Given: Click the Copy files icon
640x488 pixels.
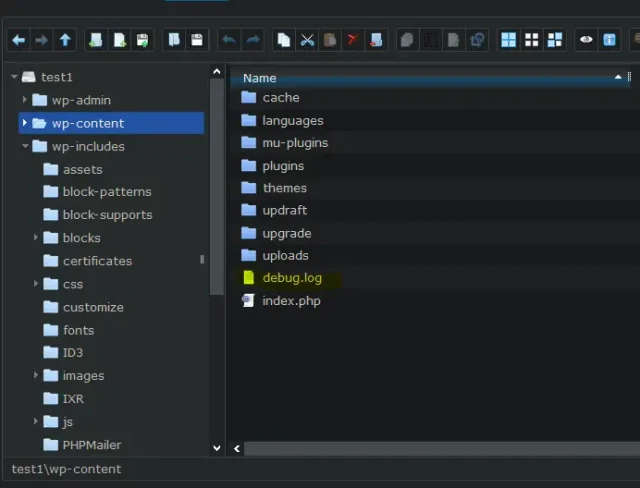Looking at the screenshot, I should coord(284,40).
